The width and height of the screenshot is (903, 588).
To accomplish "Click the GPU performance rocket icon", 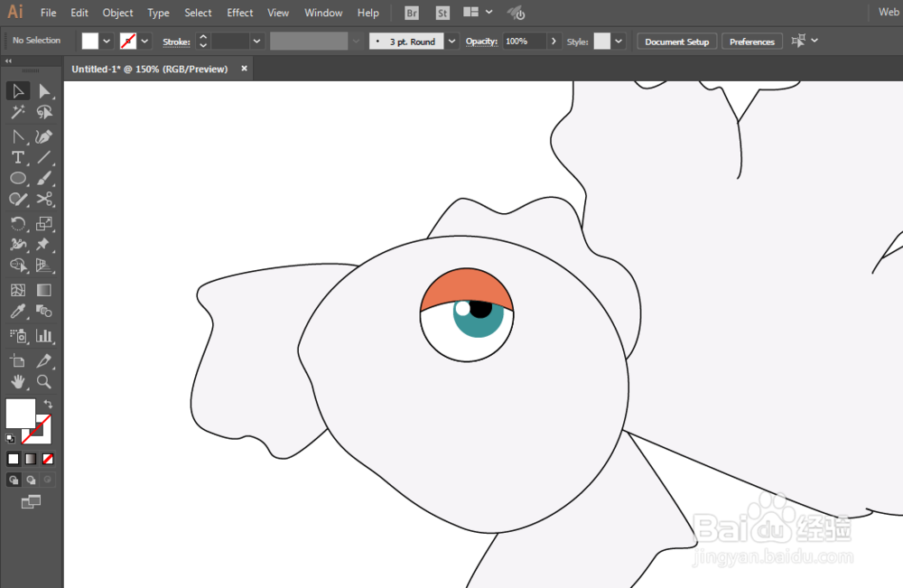I will click(516, 13).
